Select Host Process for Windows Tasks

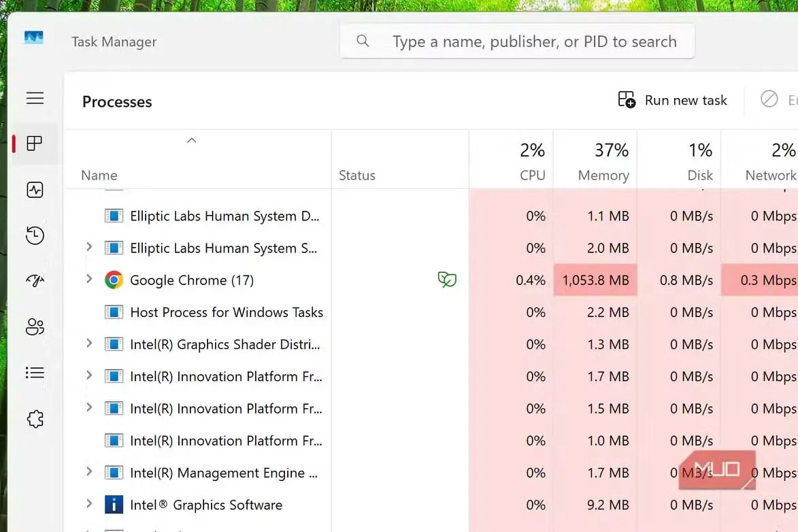pos(227,312)
